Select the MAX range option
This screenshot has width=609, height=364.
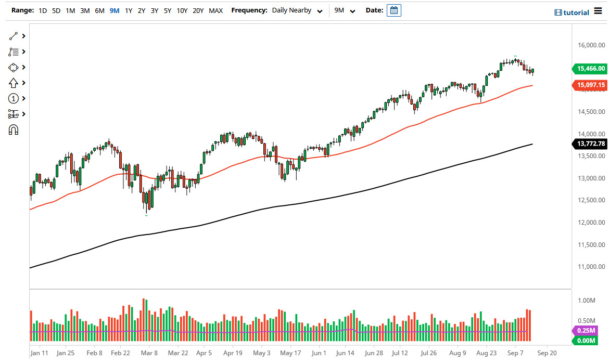tap(215, 10)
